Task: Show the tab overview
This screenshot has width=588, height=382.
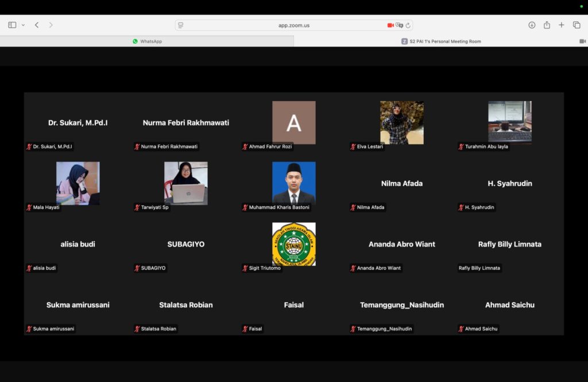Action: [577, 25]
